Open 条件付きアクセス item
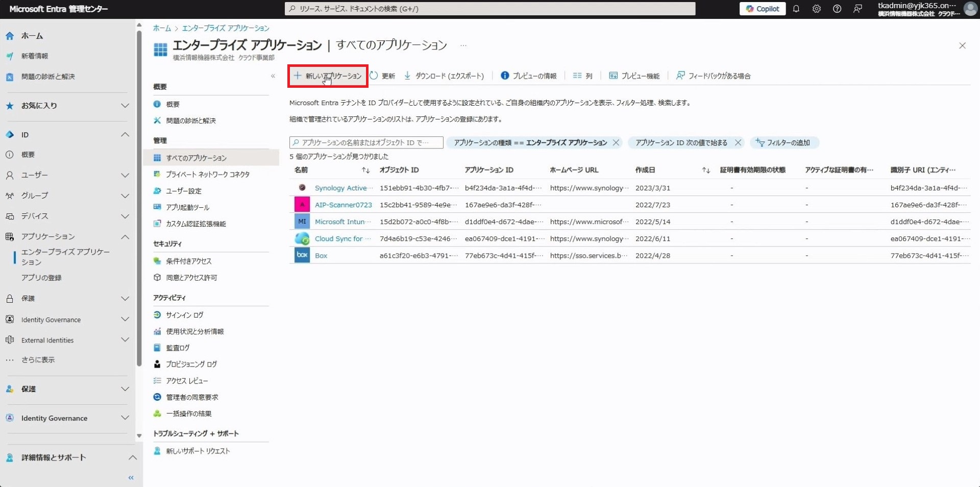Screen dimensions: 980x487 188,261
